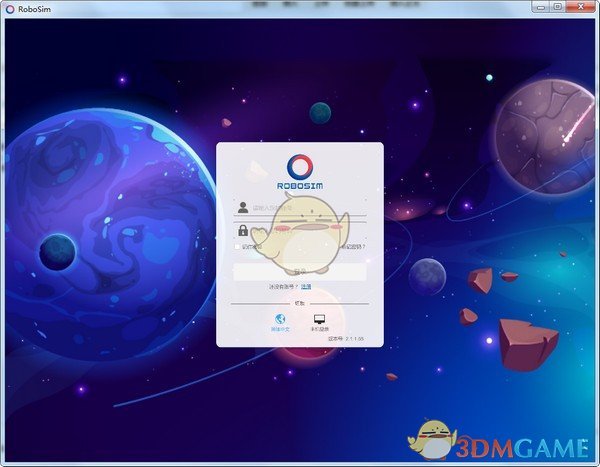Tick the remember password checkbox
Viewport: 600px width, 467px height.
237,247
